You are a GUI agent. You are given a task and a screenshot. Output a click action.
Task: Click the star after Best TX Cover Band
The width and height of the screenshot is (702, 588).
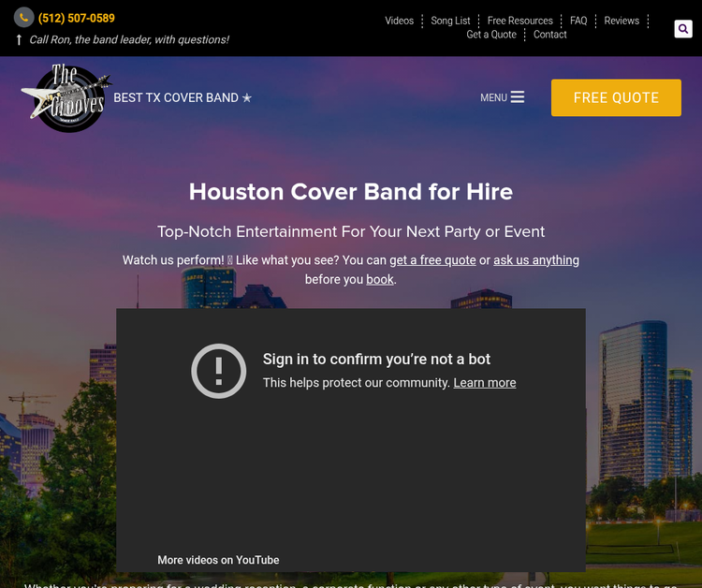[x=247, y=97]
